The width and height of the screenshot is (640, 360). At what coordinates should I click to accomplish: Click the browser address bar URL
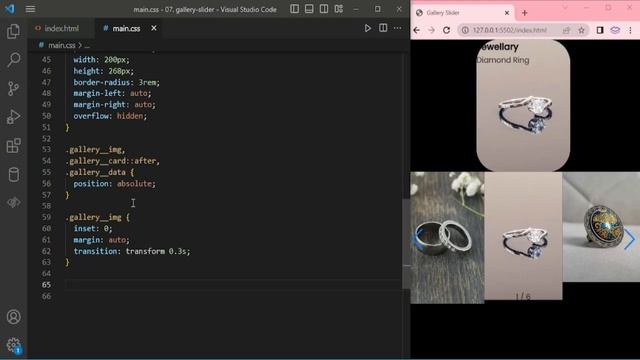click(x=509, y=30)
